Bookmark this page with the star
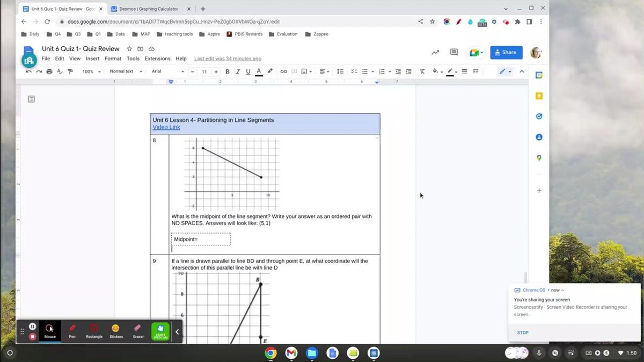The height and width of the screenshot is (362, 644). [x=432, y=21]
